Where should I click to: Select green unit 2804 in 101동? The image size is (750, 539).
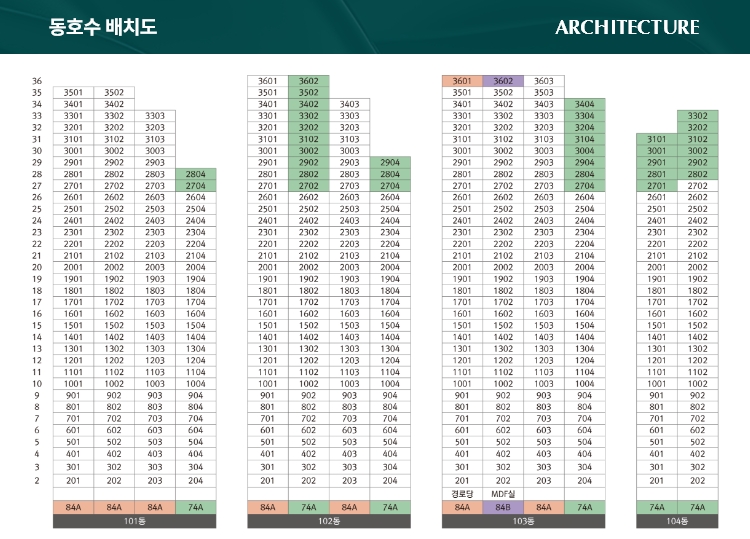tap(194, 174)
